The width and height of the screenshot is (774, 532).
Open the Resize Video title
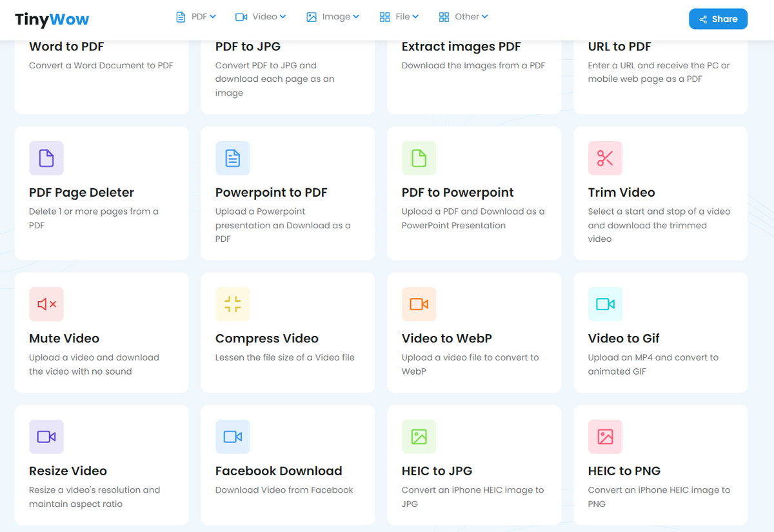click(x=68, y=471)
